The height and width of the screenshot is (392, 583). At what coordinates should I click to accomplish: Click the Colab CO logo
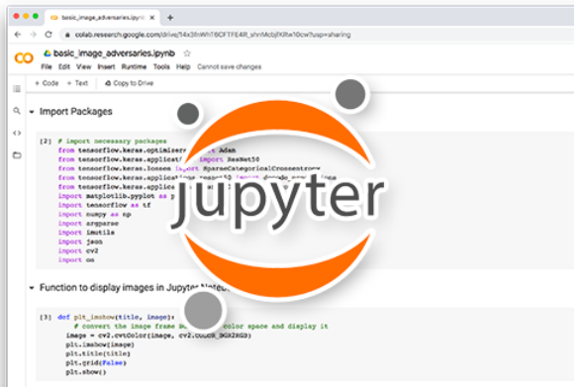(24, 58)
